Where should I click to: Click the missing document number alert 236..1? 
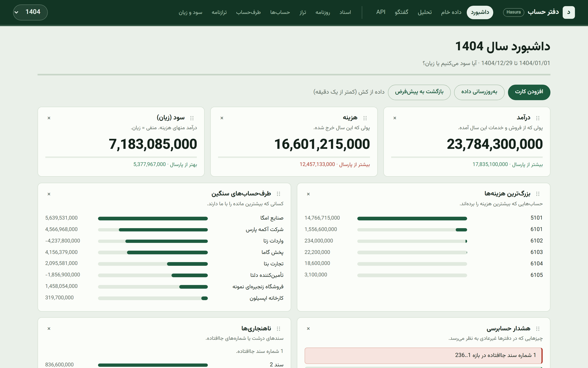click(423, 355)
